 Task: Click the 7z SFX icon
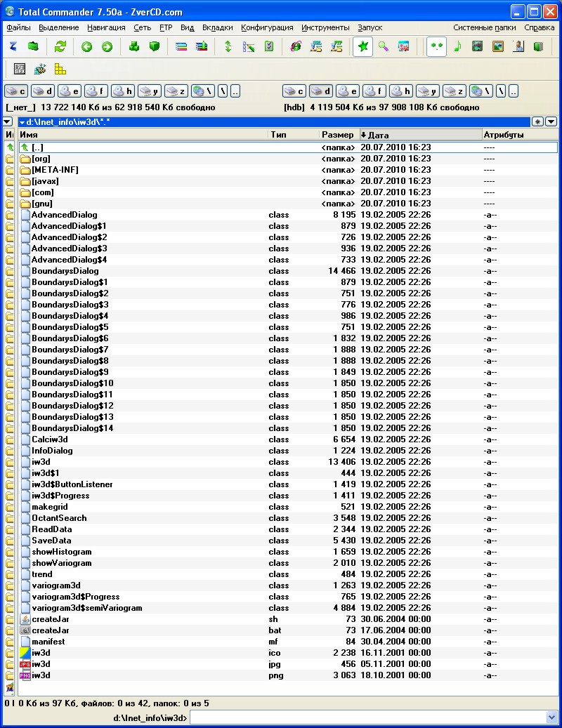[20, 70]
